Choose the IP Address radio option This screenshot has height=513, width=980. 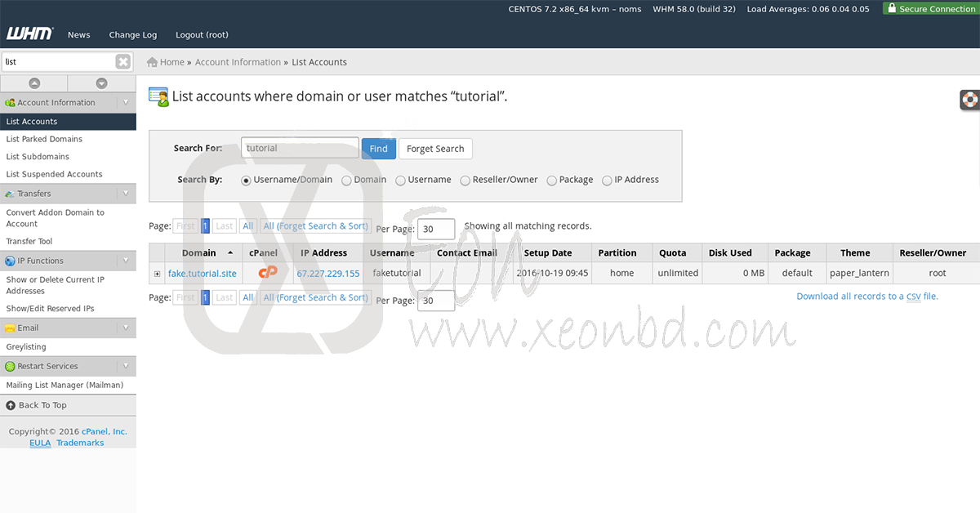pyautogui.click(x=607, y=181)
